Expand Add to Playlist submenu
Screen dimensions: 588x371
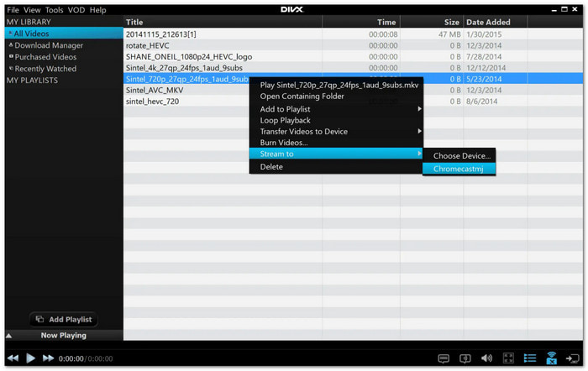pyautogui.click(x=336, y=109)
